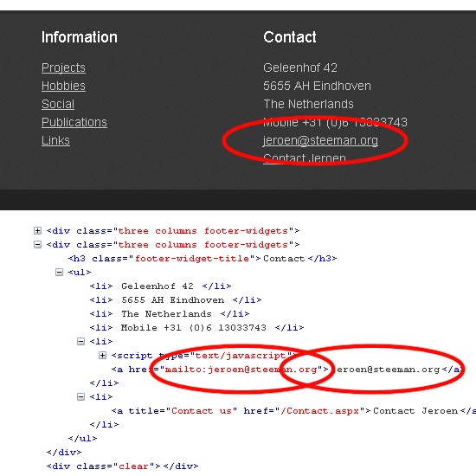Select the closing ul tag line
This screenshot has height=476, width=476.
[82, 439]
